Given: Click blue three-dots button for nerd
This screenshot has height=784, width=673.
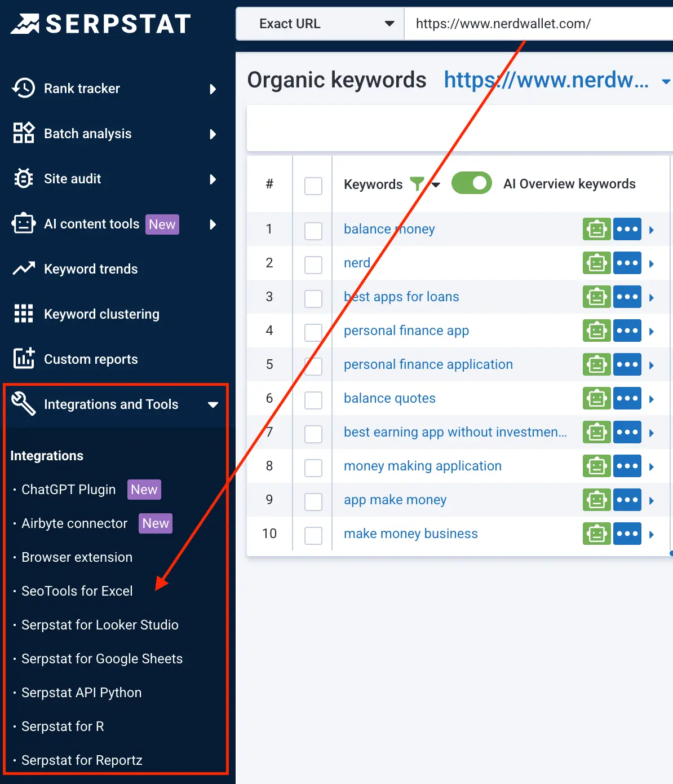Looking at the screenshot, I should coord(627,263).
